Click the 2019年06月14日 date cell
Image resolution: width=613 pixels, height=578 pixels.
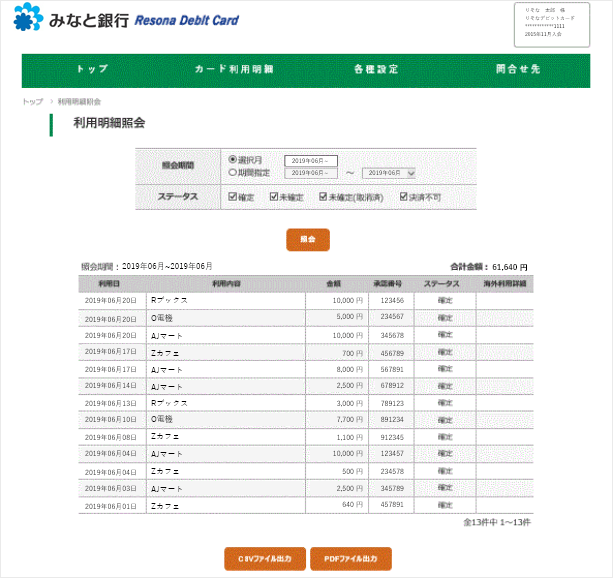[x=111, y=386]
